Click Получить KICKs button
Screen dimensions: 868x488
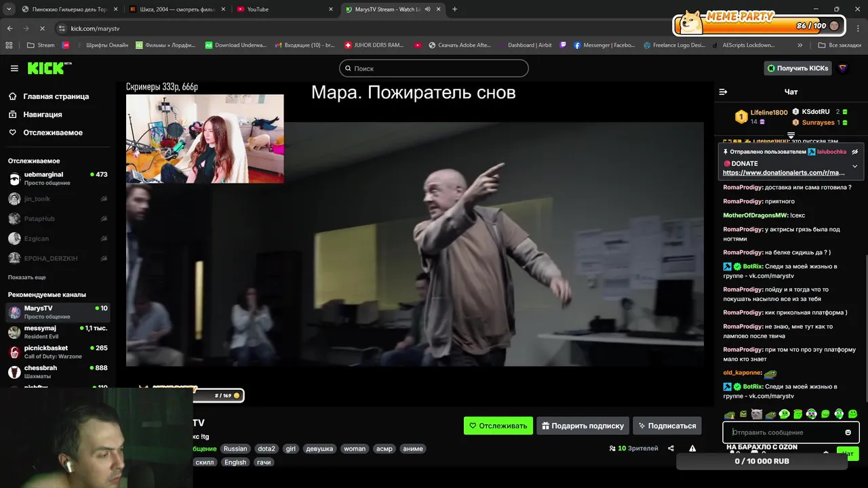click(797, 68)
